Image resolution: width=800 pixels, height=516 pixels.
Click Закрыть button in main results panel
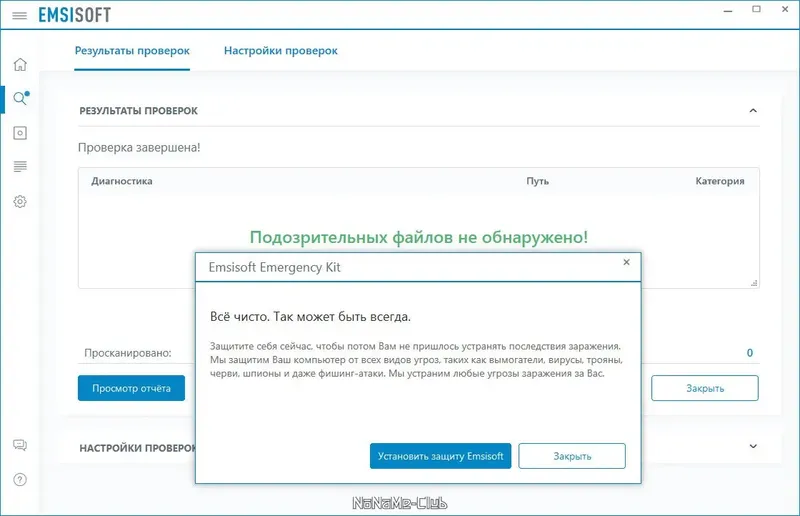point(705,388)
